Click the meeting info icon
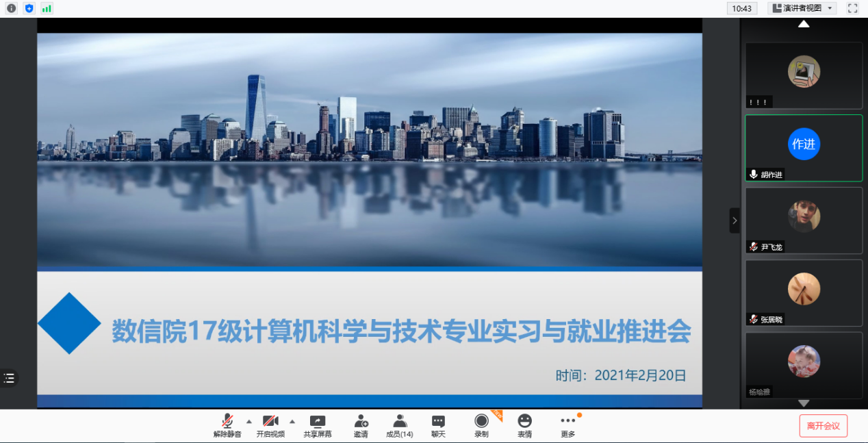The width and height of the screenshot is (868, 443). click(11, 8)
